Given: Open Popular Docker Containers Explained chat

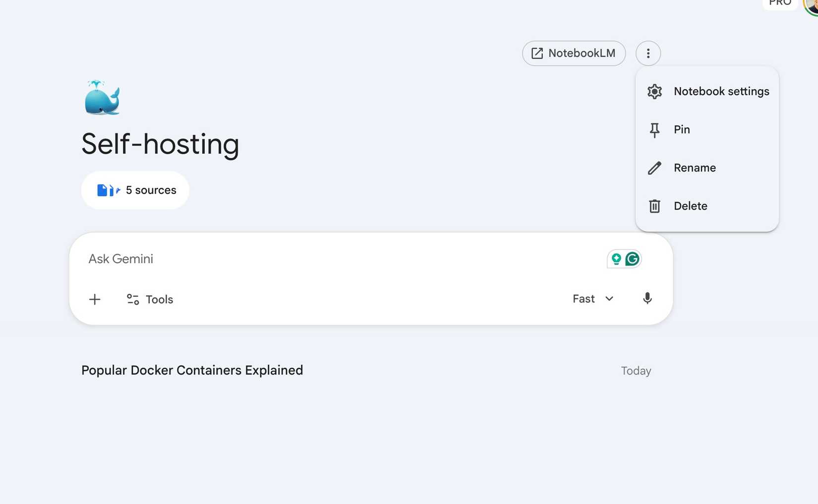Looking at the screenshot, I should click(192, 370).
